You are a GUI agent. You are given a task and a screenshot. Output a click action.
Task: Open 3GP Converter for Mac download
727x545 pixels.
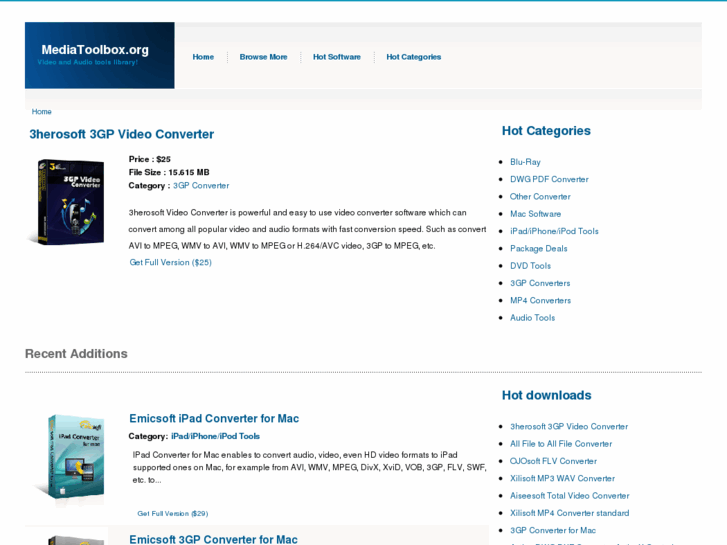click(553, 530)
